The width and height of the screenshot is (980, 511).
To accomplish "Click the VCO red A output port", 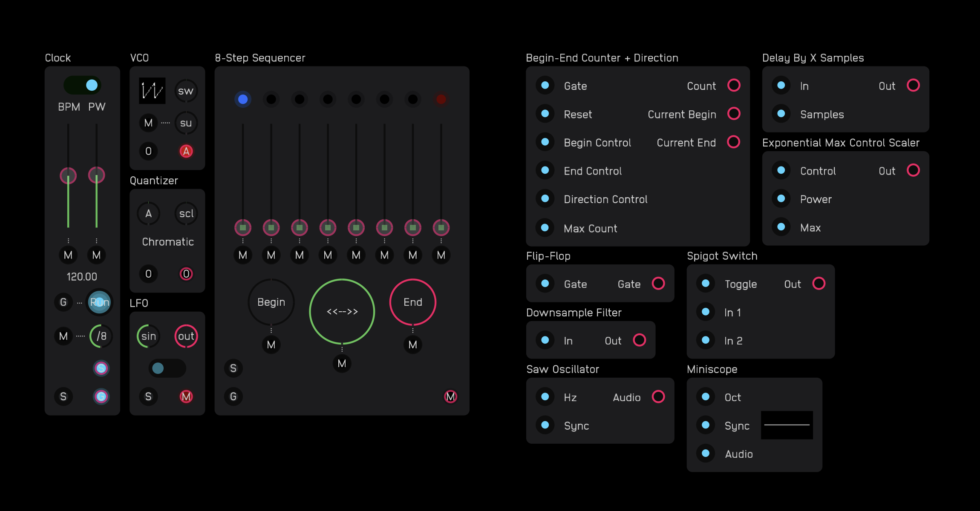I will click(186, 151).
